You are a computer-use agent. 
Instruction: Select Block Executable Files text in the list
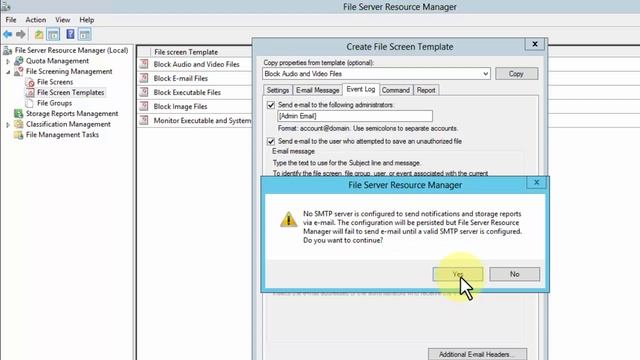187,92
